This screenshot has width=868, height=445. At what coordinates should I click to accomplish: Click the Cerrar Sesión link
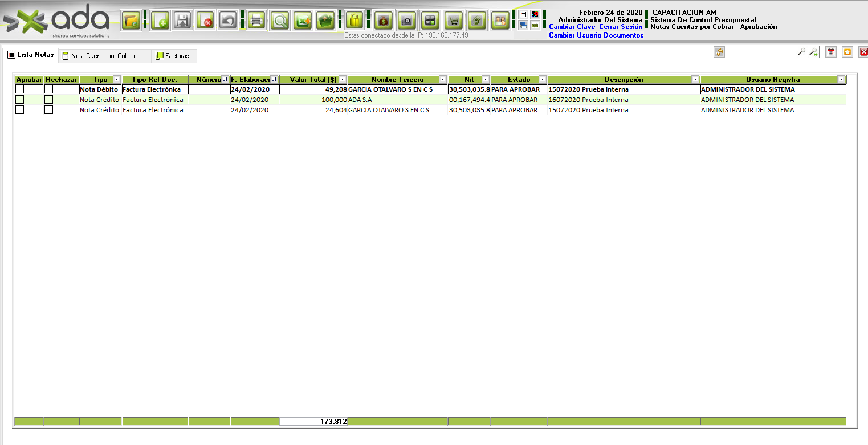point(620,27)
